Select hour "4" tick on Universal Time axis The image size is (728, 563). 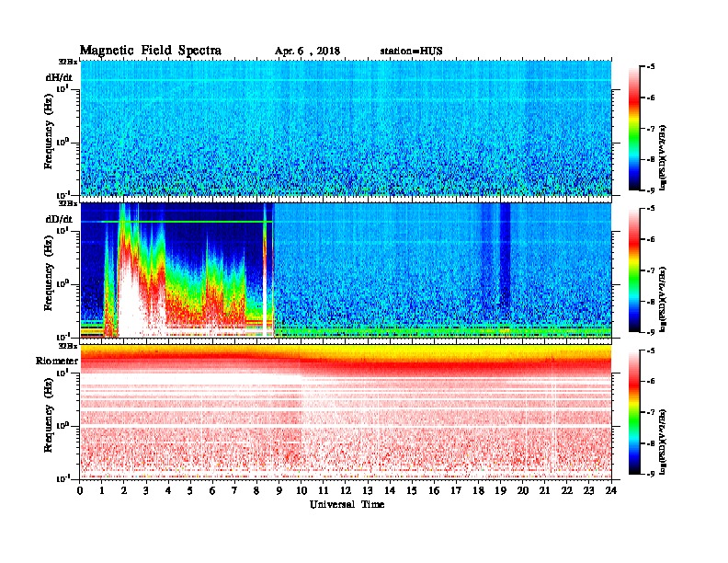click(x=168, y=490)
